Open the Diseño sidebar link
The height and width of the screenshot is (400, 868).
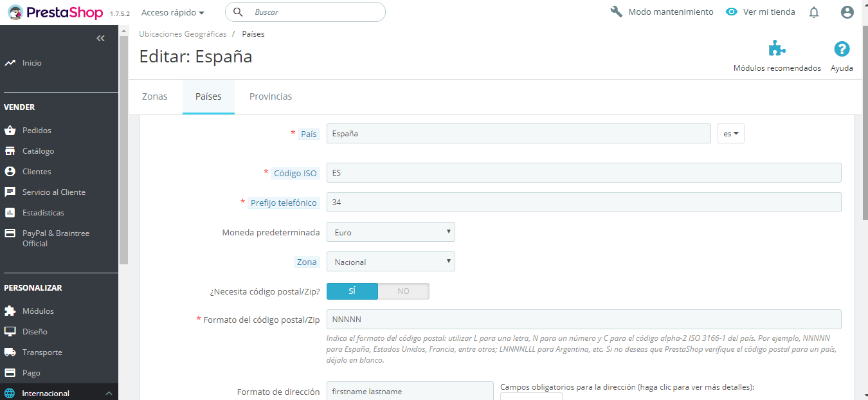[x=35, y=332]
